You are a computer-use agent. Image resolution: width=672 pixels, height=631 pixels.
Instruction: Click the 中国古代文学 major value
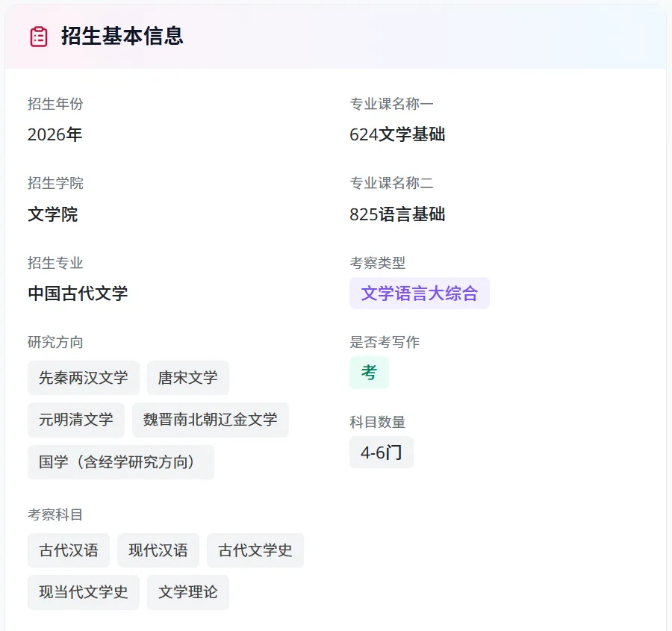tap(78, 293)
